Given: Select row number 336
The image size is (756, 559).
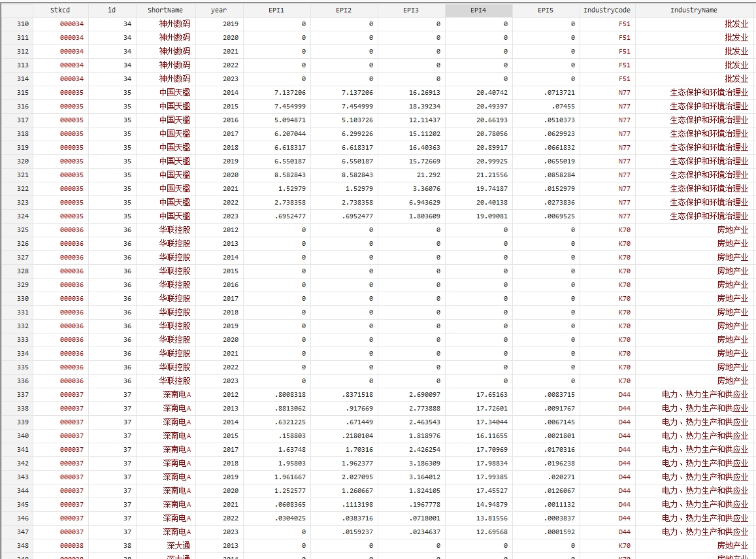Looking at the screenshot, I should [23, 381].
